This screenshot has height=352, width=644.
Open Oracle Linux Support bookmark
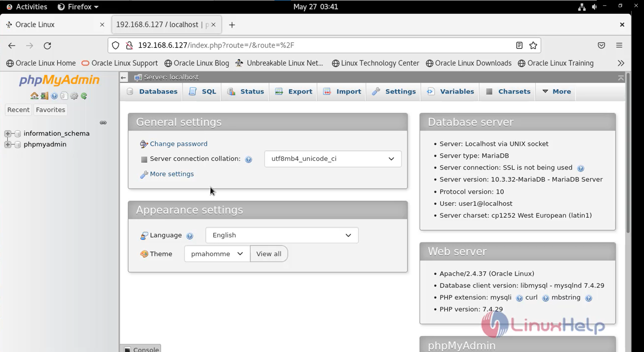point(120,63)
